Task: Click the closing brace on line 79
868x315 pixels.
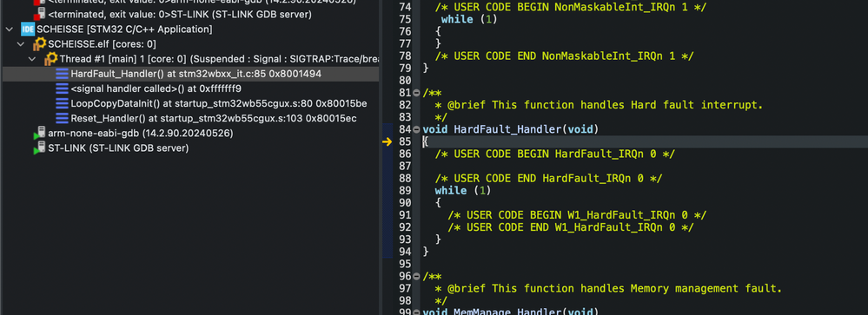Action: pos(426,68)
